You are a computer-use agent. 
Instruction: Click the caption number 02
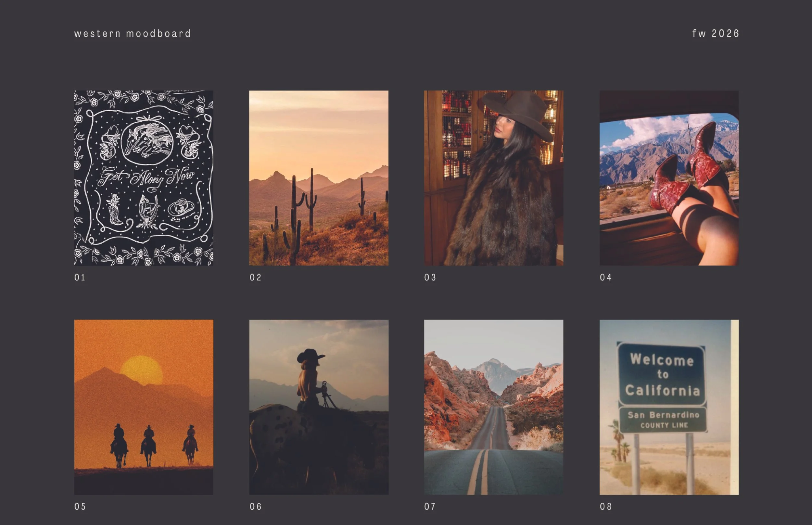pos(255,277)
